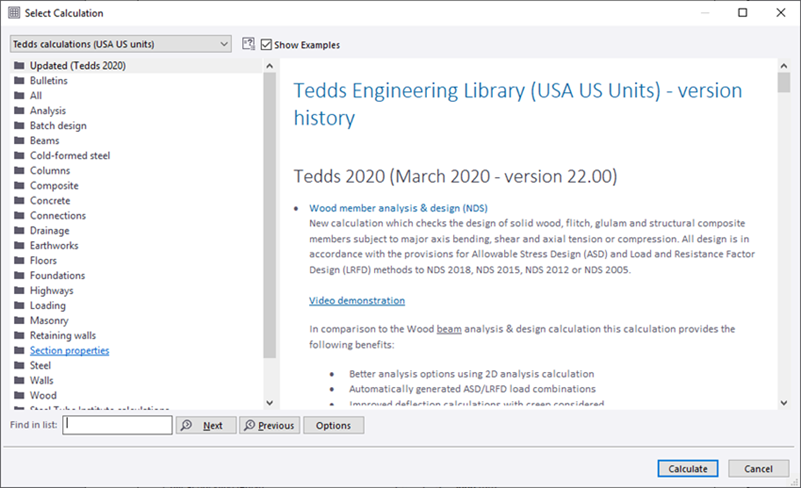Image resolution: width=801 pixels, height=488 pixels.
Task: Click folder icon beside Retaining walls
Action: pos(19,335)
